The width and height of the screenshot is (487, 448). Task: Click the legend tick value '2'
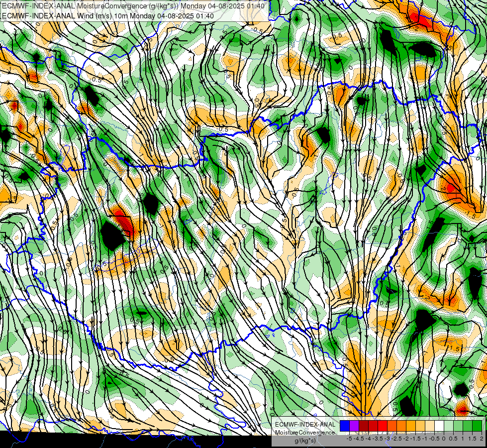[482, 439]
